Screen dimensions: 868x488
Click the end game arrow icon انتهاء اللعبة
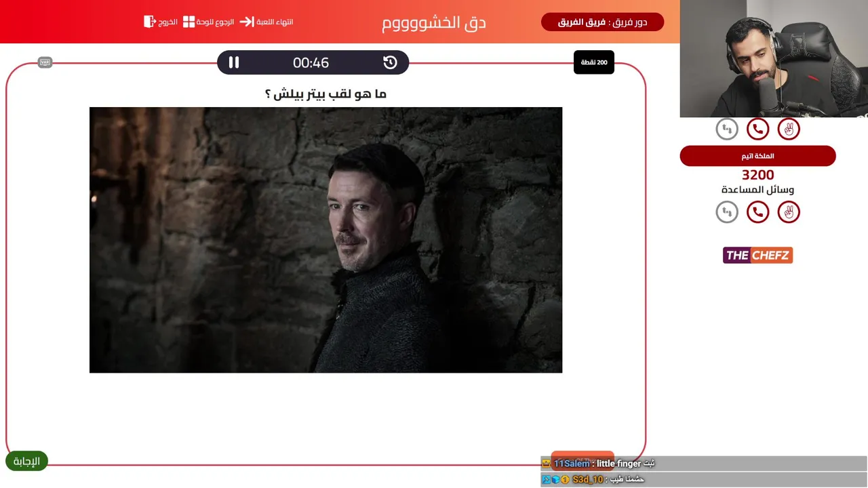[247, 22]
